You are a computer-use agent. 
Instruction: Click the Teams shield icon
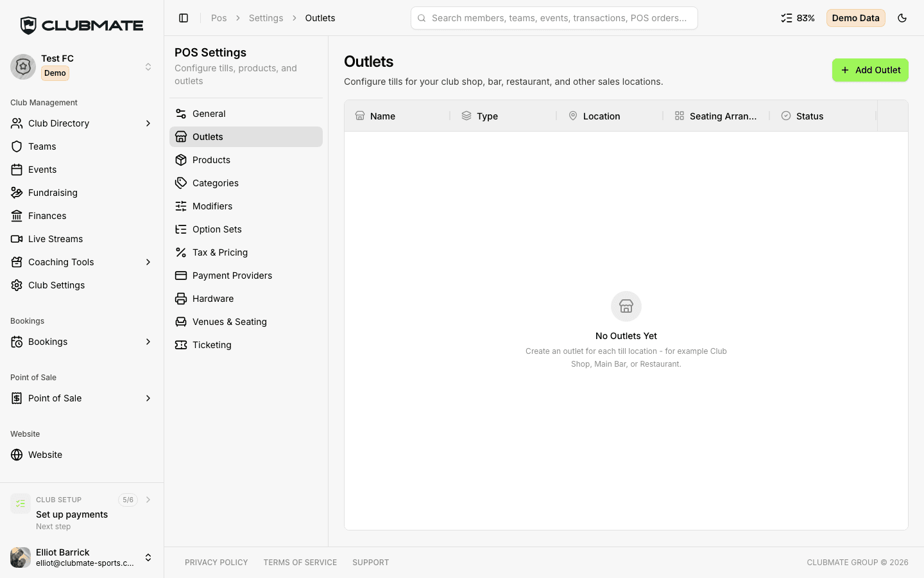(x=17, y=146)
